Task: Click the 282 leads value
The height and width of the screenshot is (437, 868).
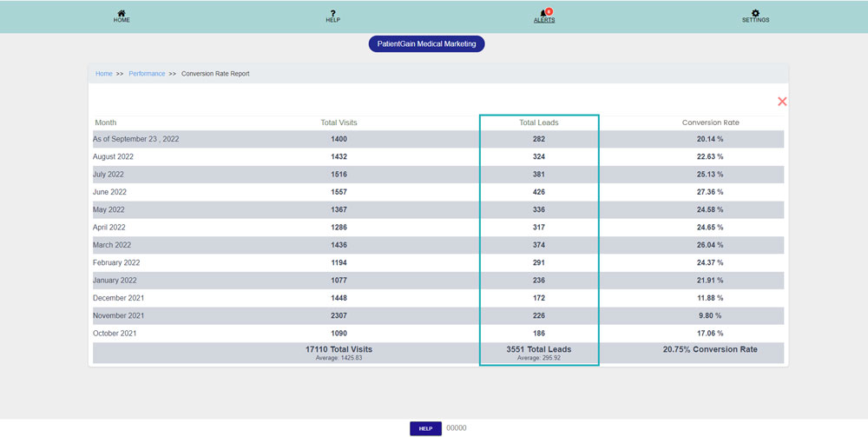Action: [539, 139]
